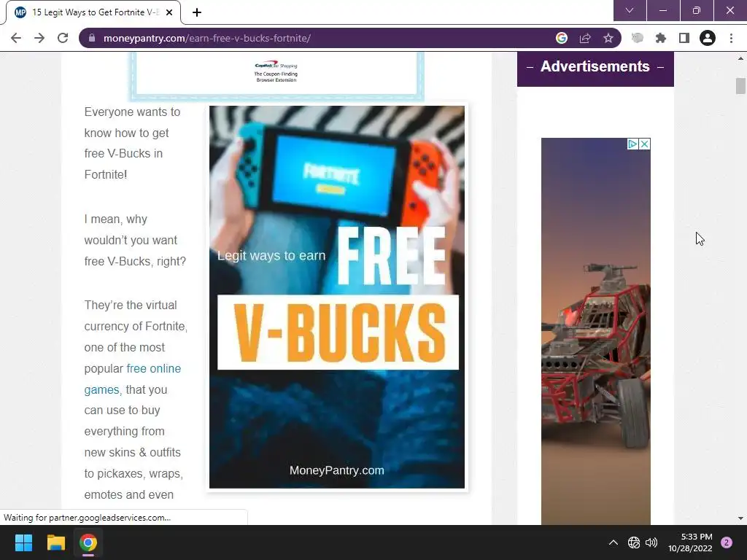Image resolution: width=747 pixels, height=560 pixels.
Task: Click the text 'currency of Fortnite,'
Action: point(136,326)
